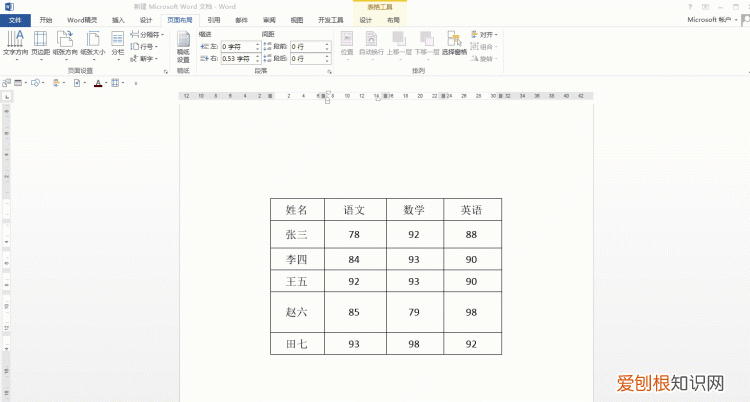Screen dimensions: 750x402
Task: Open the 页边距 margins gallery
Action: [41, 45]
